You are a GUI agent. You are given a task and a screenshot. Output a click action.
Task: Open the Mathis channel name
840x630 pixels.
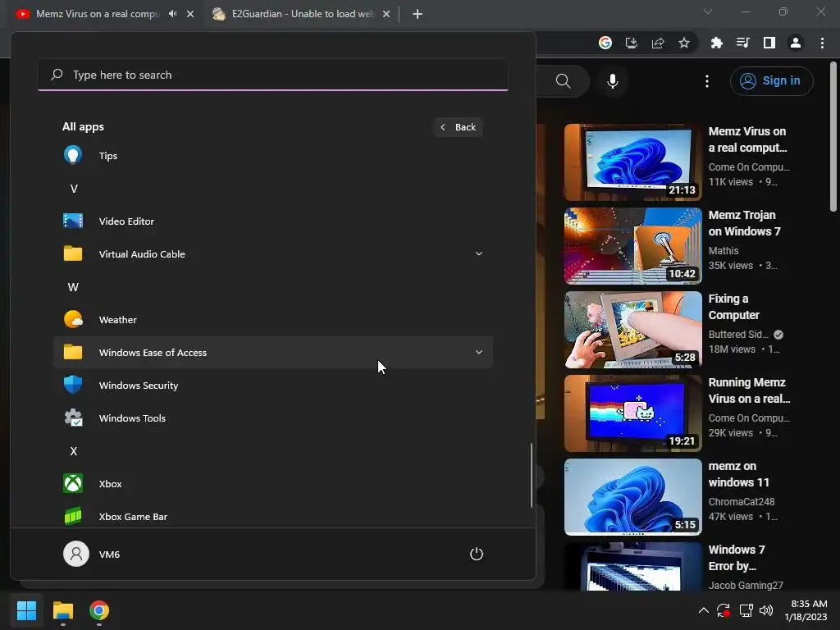click(x=724, y=251)
